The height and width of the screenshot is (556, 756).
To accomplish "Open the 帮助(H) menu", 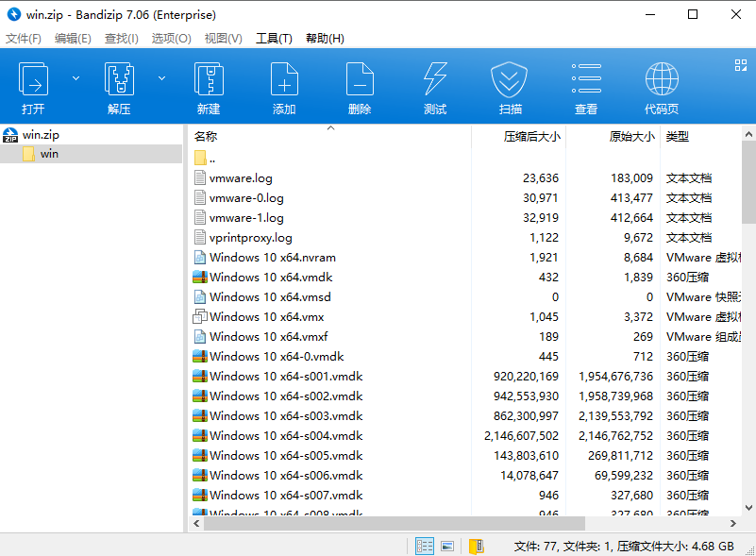I will tap(325, 38).
